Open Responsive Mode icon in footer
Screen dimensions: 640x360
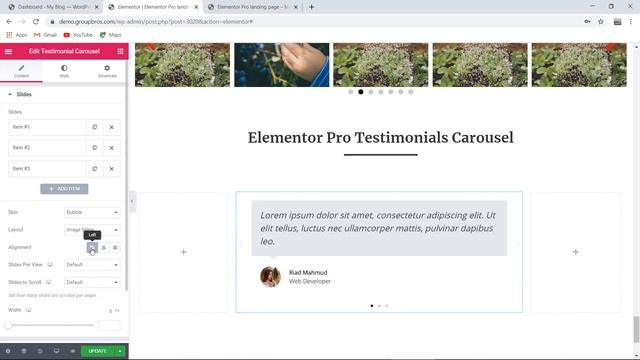[56, 351]
